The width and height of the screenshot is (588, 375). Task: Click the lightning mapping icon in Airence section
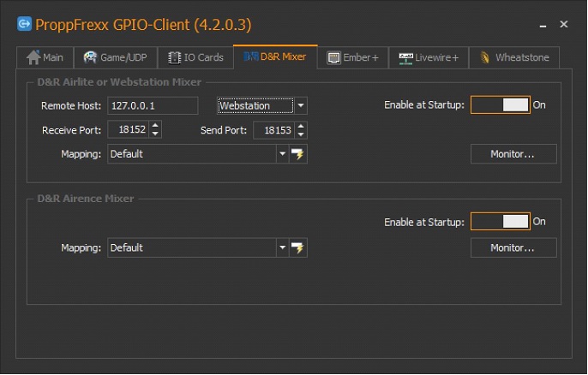(298, 248)
